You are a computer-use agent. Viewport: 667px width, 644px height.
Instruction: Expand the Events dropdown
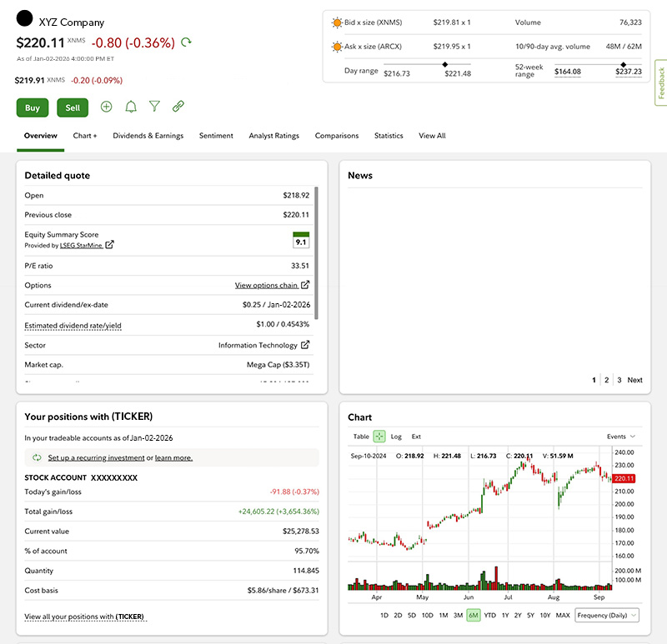coord(621,437)
